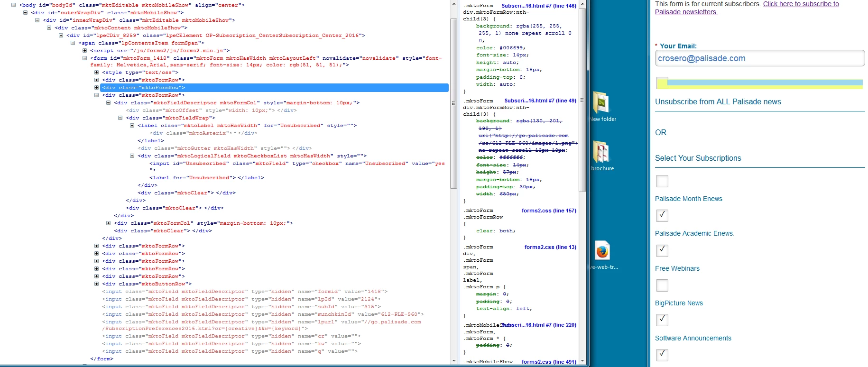
Task: Toggle checkbox below Software Announcements label
Action: tap(662, 355)
